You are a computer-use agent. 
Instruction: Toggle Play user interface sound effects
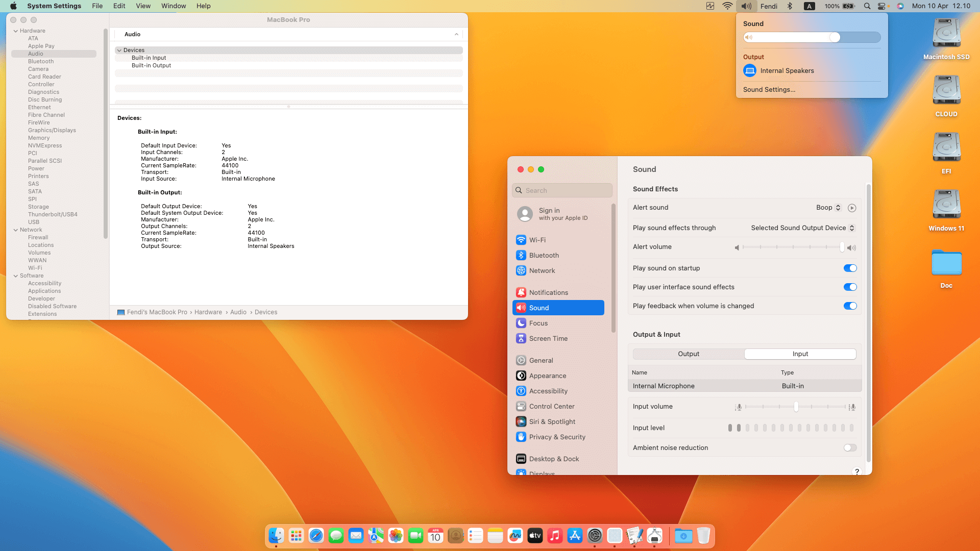850,287
